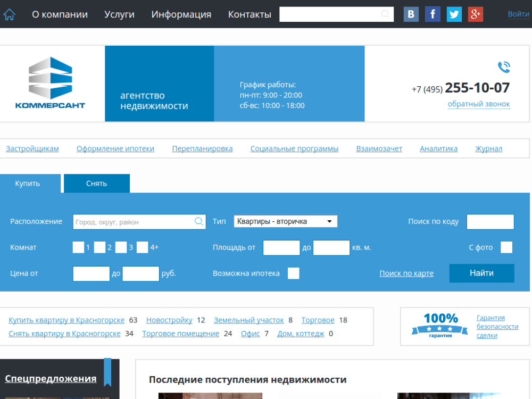Enable the С фото checkbox
532x399 pixels.
coord(506,247)
